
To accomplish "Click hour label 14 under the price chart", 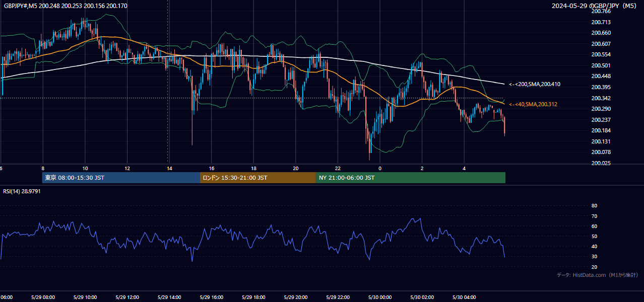I will (169, 169).
